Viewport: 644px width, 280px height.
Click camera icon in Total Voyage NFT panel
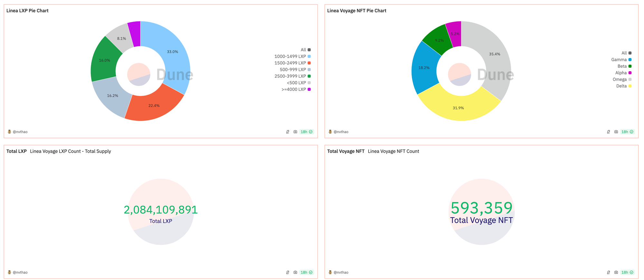point(616,272)
